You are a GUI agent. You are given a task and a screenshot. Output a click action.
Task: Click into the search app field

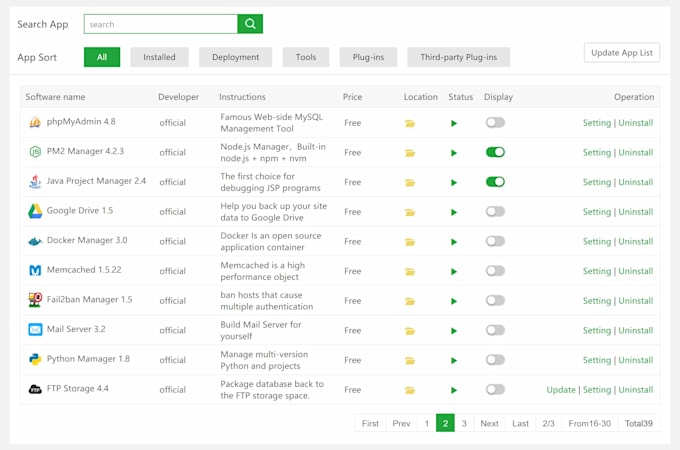[x=161, y=24]
